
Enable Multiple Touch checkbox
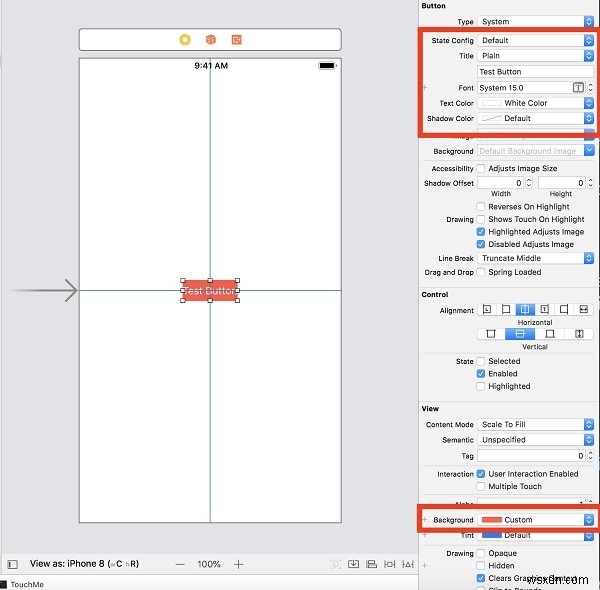coord(481,487)
